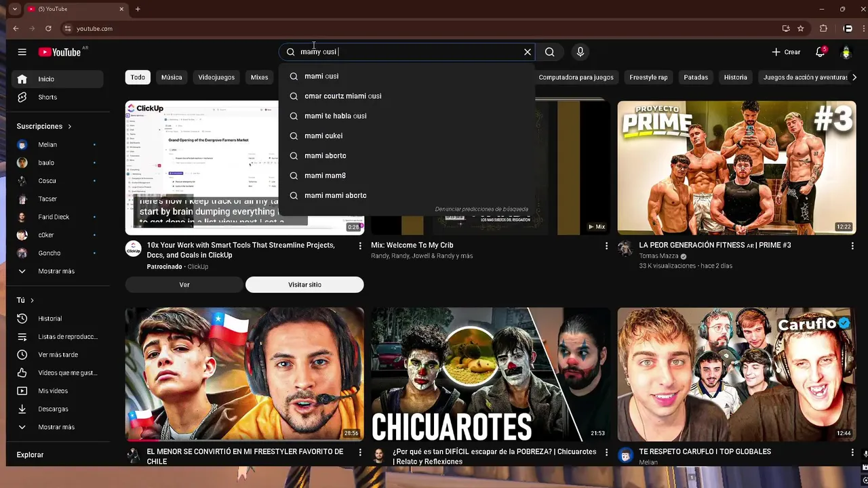Open Melian channel subscription
Viewport: 868px width, 488px height.
coord(59,144)
